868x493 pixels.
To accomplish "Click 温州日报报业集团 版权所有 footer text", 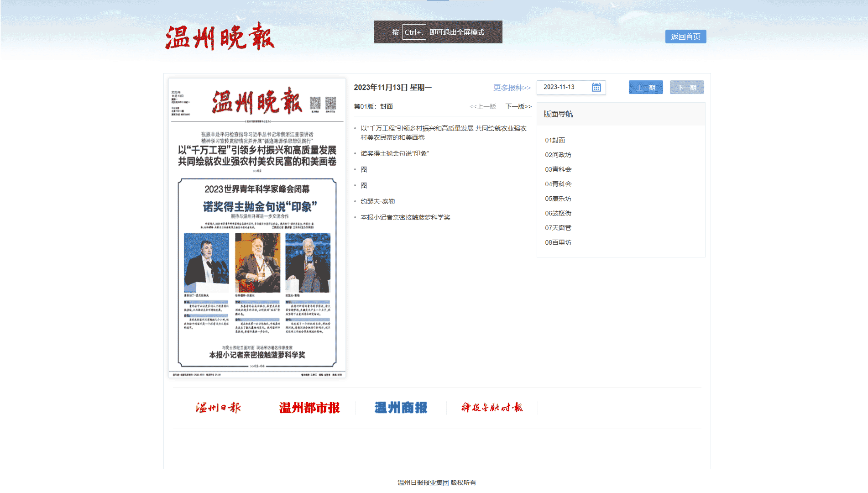I will click(x=437, y=483).
